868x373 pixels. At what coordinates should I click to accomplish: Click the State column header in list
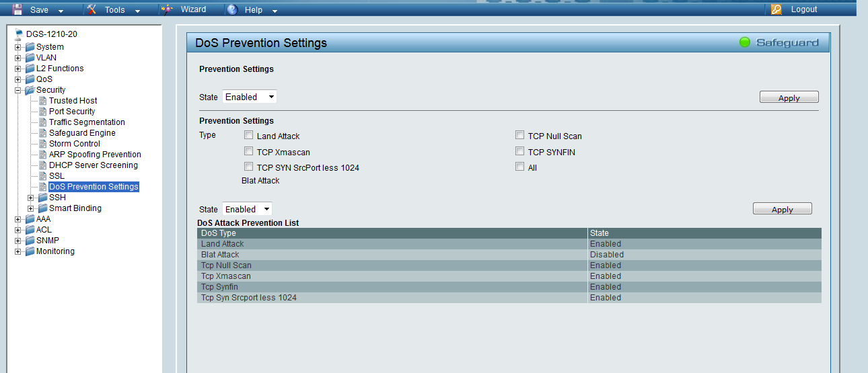point(704,233)
